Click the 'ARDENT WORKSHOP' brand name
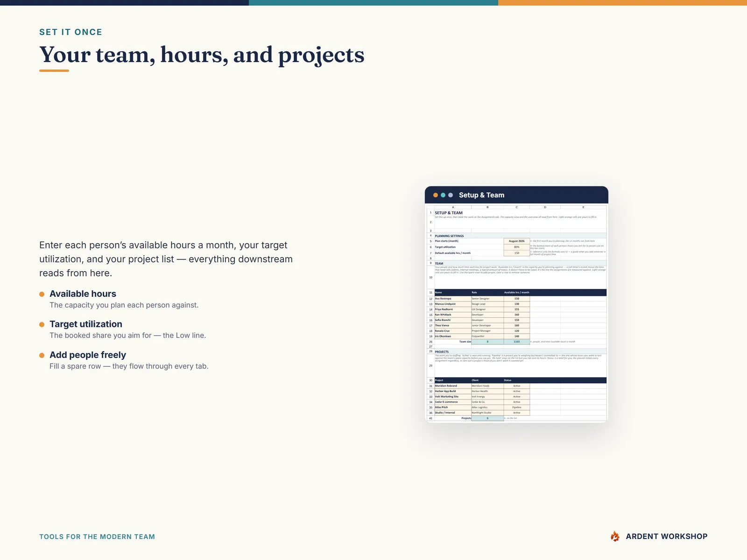This screenshot has height=560, width=747. click(667, 537)
